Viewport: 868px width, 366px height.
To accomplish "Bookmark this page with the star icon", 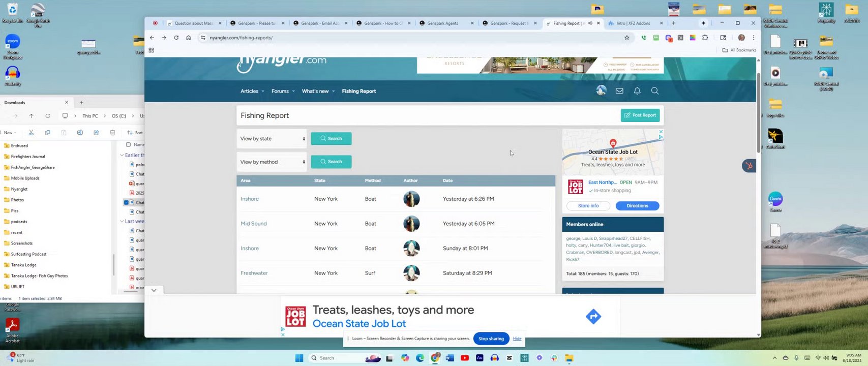I will pos(627,38).
